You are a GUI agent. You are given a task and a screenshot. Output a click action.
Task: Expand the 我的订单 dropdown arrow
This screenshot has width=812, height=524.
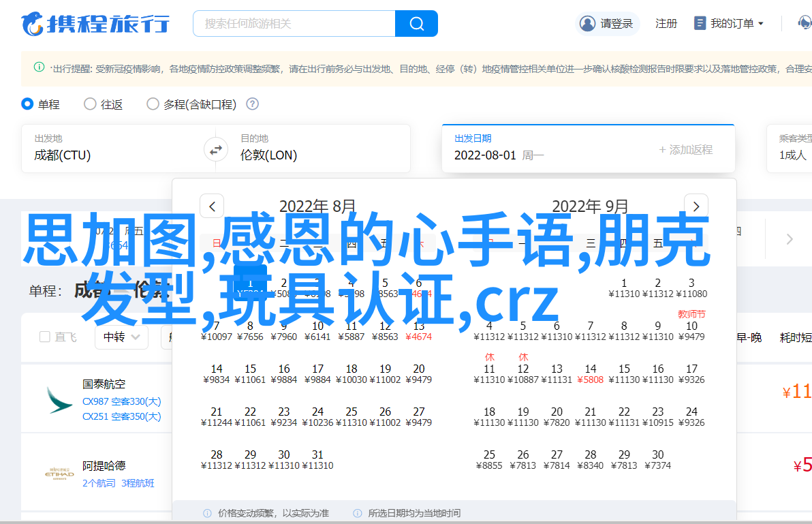tap(761, 23)
